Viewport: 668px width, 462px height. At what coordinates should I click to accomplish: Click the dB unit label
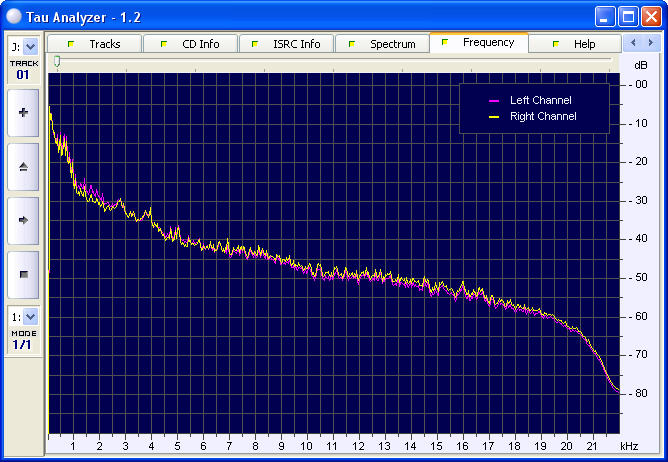(641, 65)
